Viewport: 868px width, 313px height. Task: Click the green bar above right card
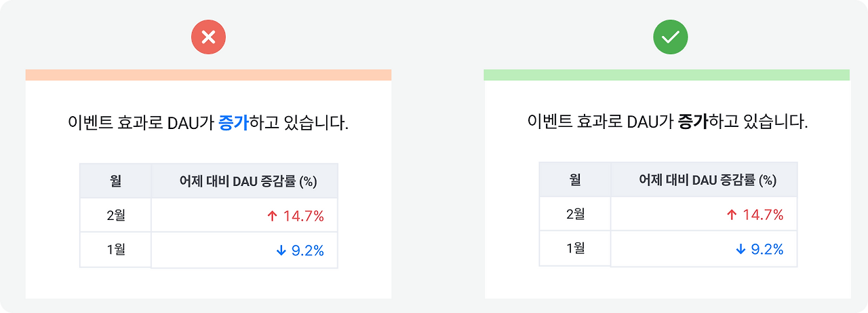pos(667,75)
